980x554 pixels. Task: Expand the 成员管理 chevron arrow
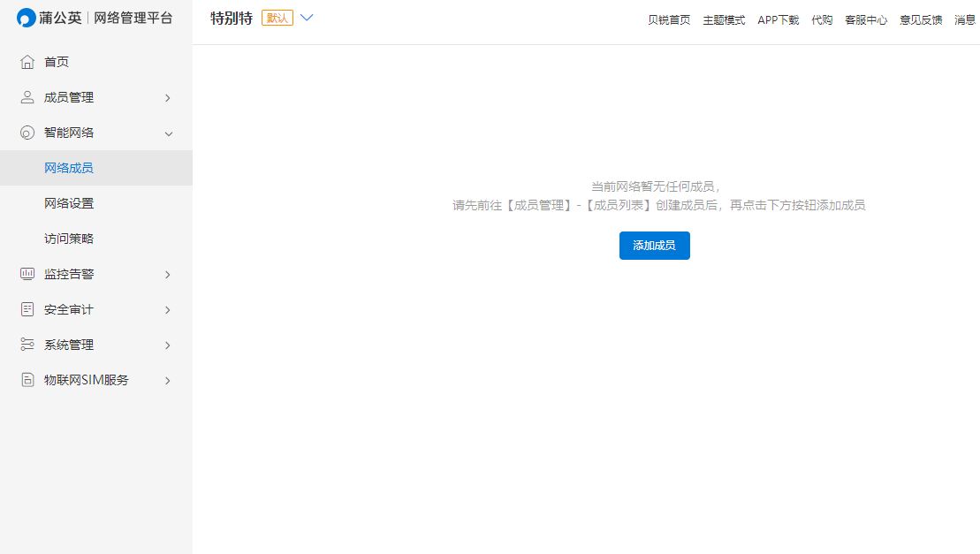pyautogui.click(x=168, y=98)
